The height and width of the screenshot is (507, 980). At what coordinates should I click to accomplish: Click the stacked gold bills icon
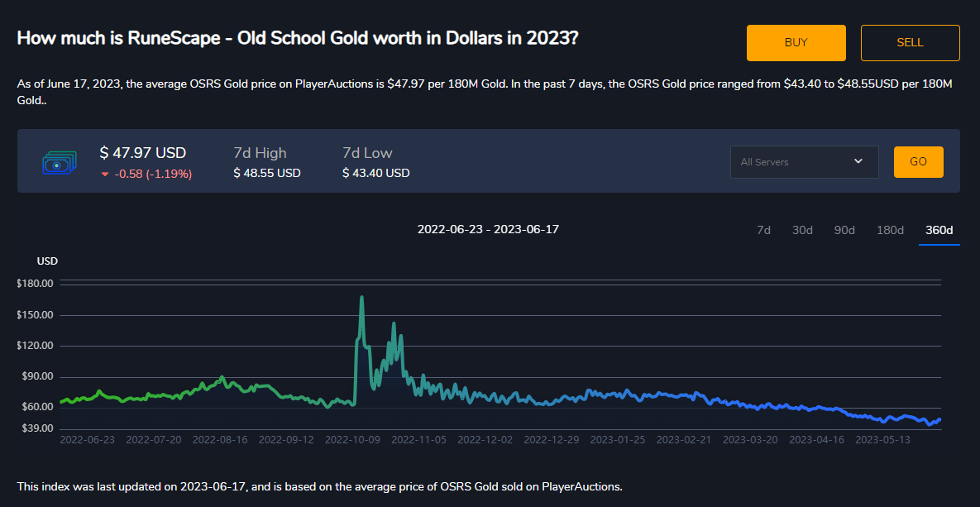coord(58,162)
